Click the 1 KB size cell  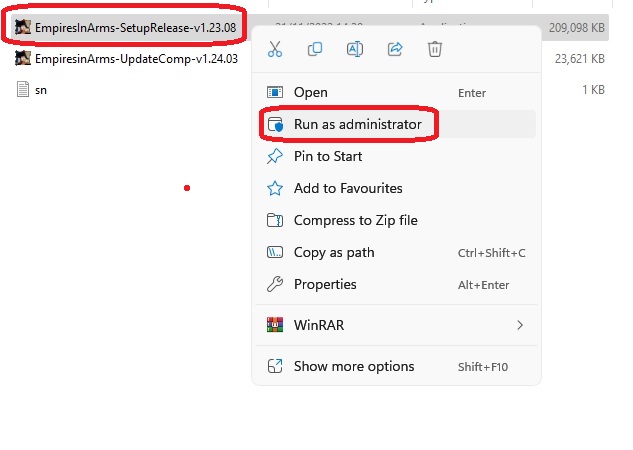tap(593, 90)
